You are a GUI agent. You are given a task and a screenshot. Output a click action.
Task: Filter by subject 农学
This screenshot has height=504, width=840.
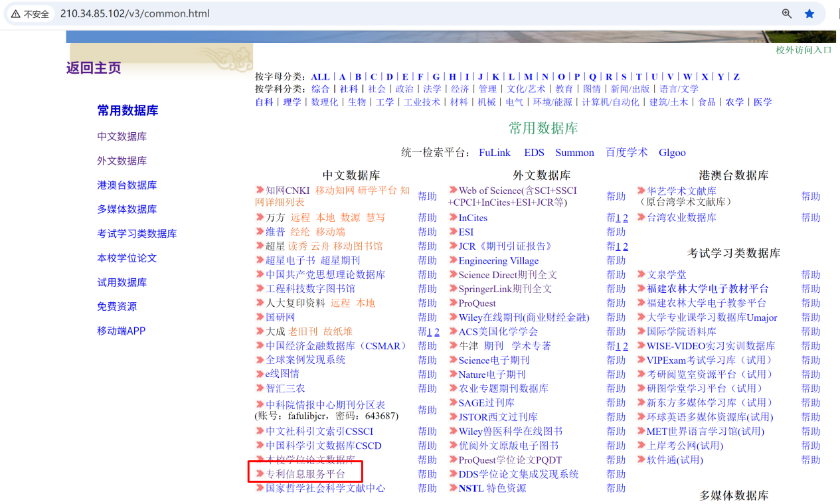click(x=735, y=102)
